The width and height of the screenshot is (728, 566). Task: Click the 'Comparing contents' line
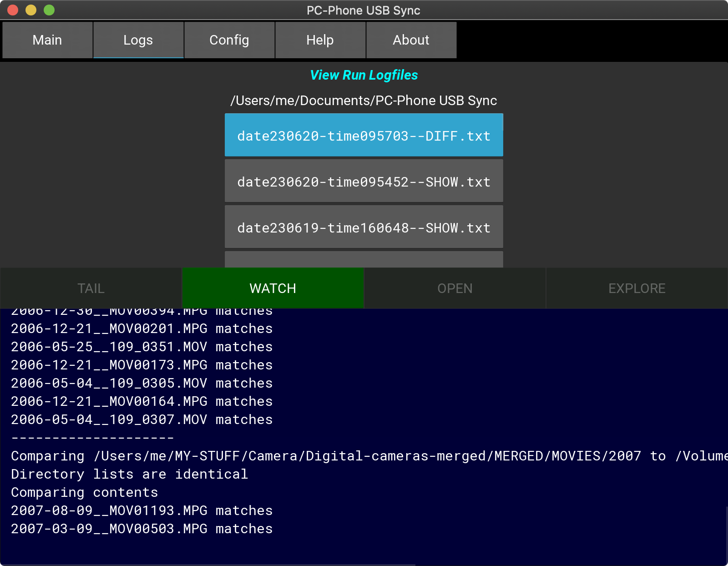(85, 492)
